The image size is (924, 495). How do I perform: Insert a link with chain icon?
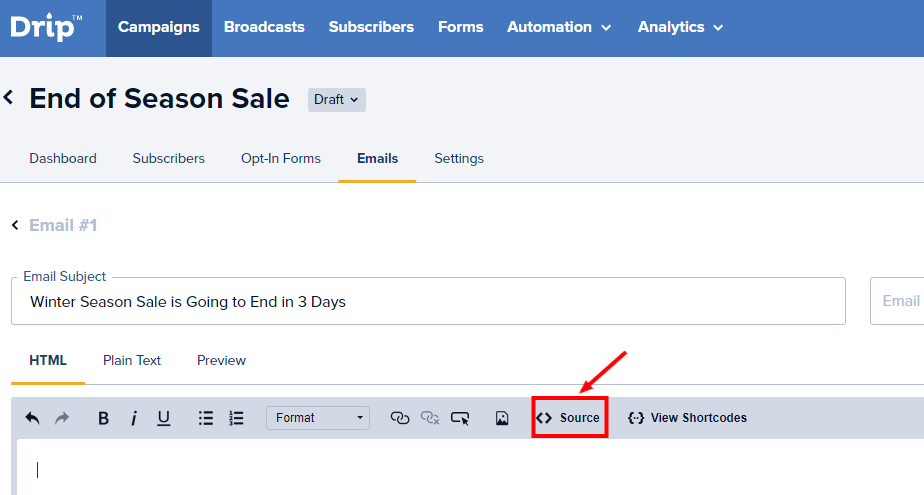click(x=400, y=418)
